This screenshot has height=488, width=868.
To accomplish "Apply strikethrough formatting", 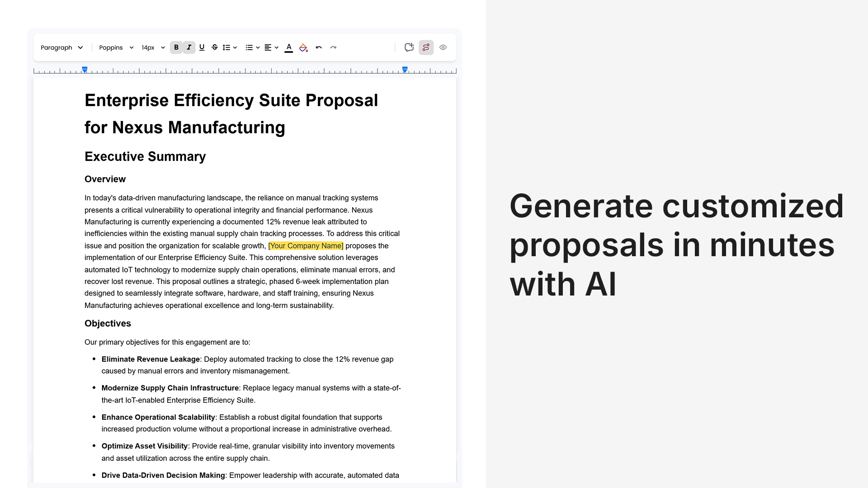I will 215,47.
